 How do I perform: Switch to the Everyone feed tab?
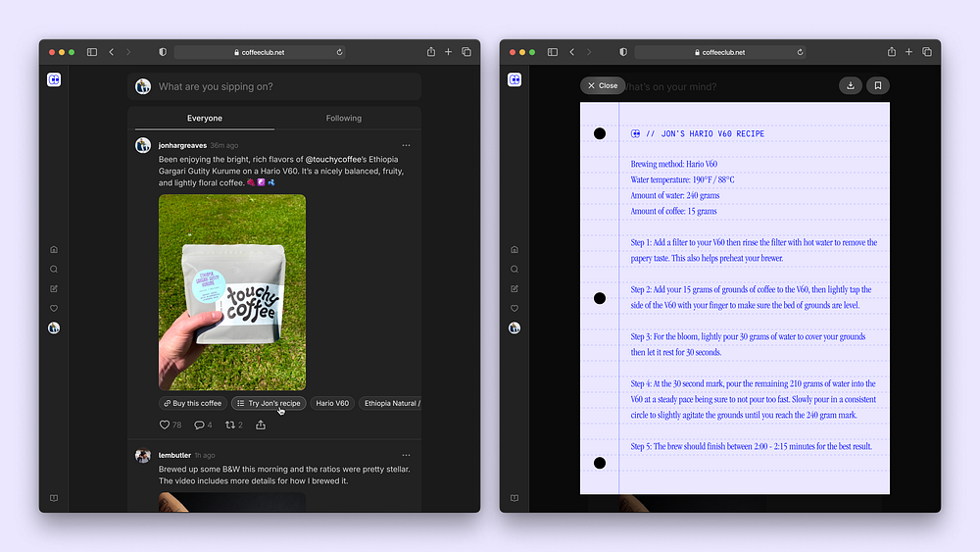[205, 119]
